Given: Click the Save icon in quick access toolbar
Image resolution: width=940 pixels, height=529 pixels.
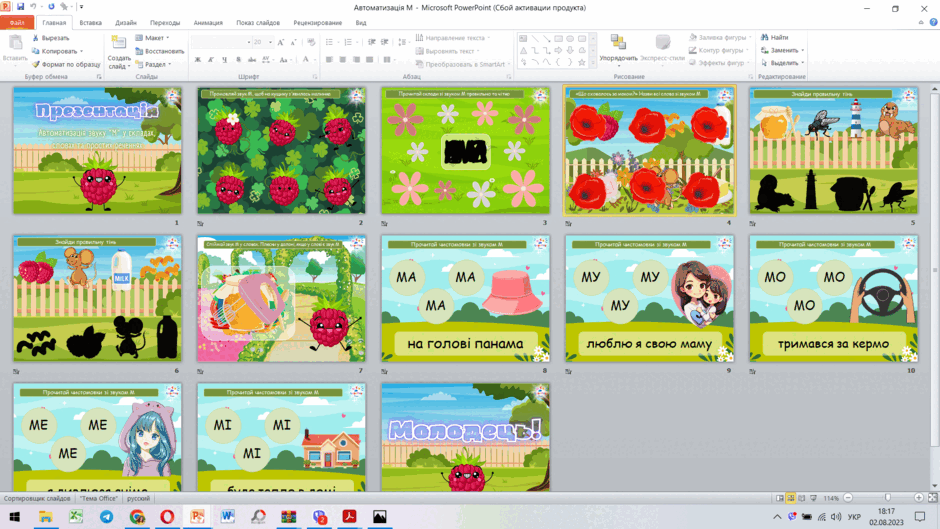Looking at the screenshot, I should coord(20,7).
